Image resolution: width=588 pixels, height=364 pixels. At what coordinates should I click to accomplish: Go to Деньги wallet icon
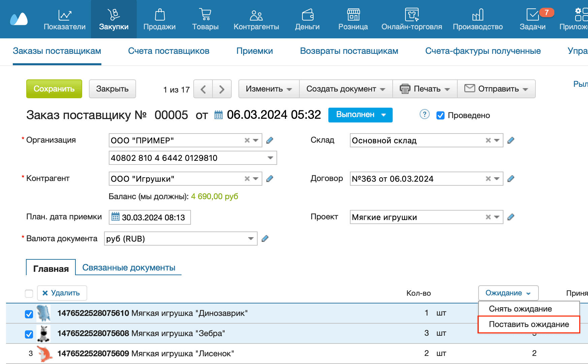307,15
